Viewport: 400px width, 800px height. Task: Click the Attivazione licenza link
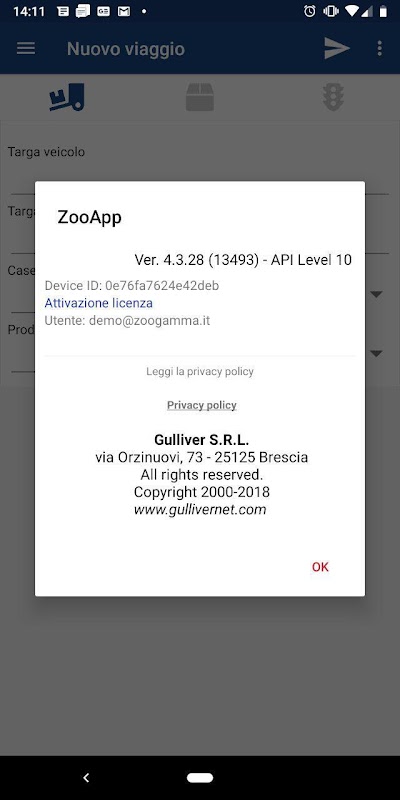click(98, 303)
